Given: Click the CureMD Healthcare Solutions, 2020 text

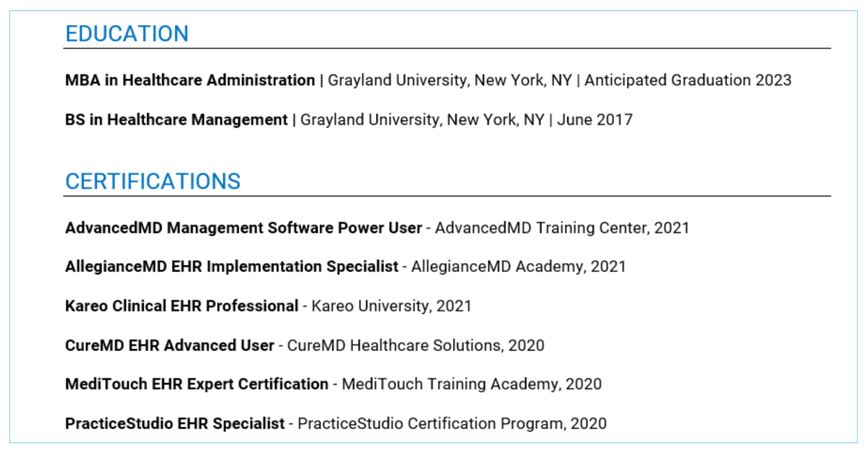Looking at the screenshot, I should coord(416,346).
